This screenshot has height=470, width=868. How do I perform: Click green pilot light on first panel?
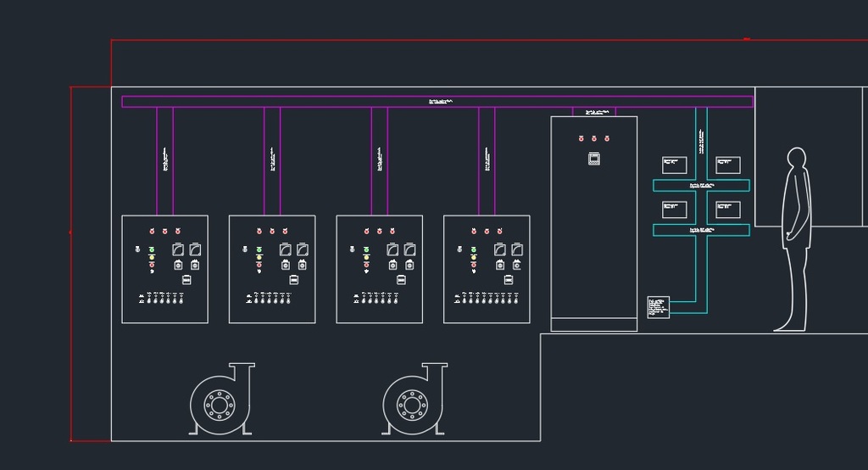tap(152, 249)
